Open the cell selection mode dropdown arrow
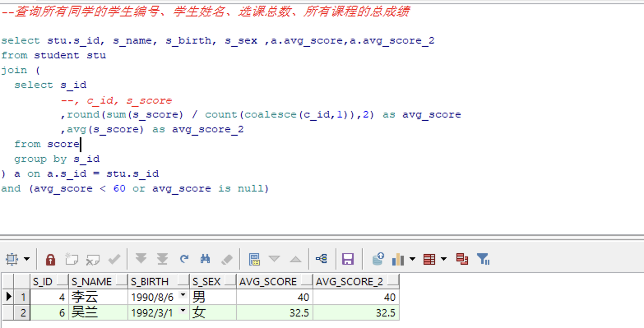This screenshot has height=328, width=644. point(27,259)
